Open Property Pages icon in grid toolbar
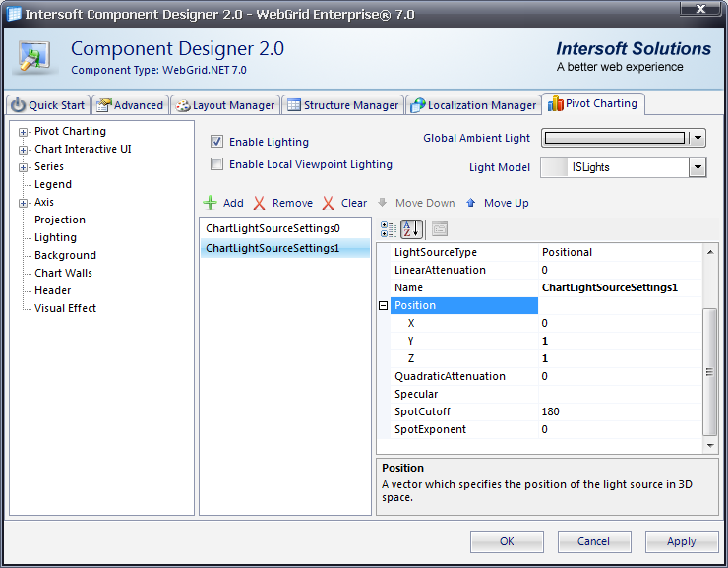This screenshot has height=568, width=728. tap(439, 229)
